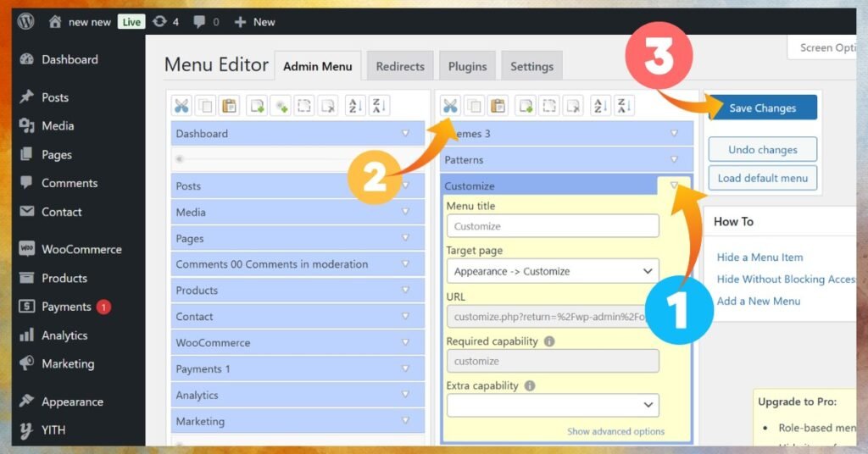Sort left menu A to Z

coord(355,106)
